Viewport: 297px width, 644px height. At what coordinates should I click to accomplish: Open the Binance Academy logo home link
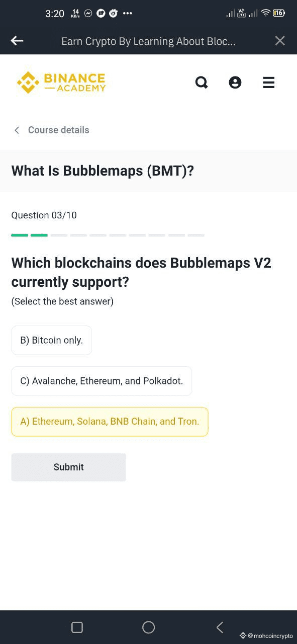click(x=61, y=83)
